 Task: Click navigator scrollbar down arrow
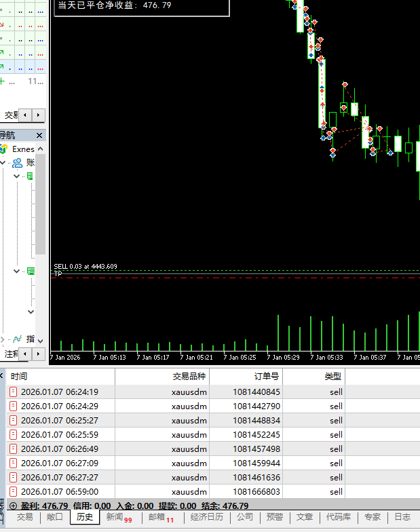point(41,341)
